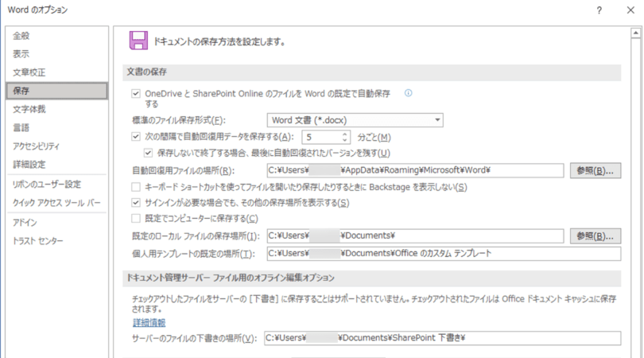The width and height of the screenshot is (644, 358).
Task: Open the アドイン category
Action: (x=56, y=223)
